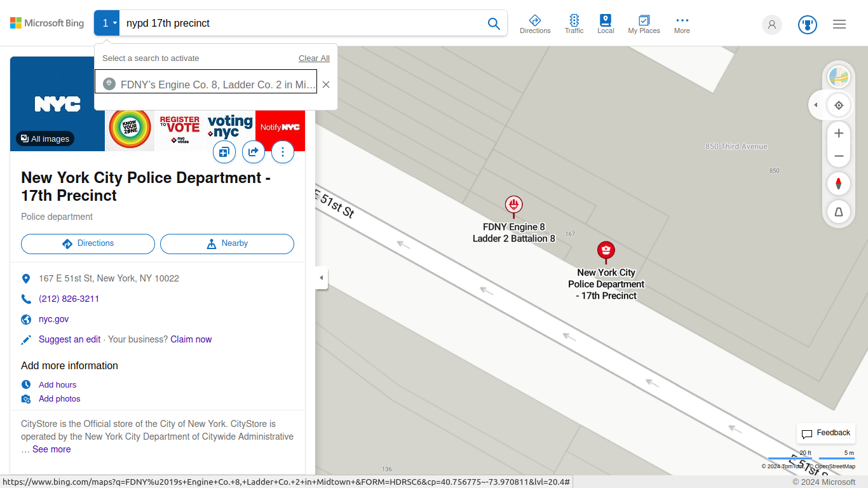This screenshot has width=868, height=488.
Task: Click the phone handset icon
Action: pyautogui.click(x=26, y=299)
